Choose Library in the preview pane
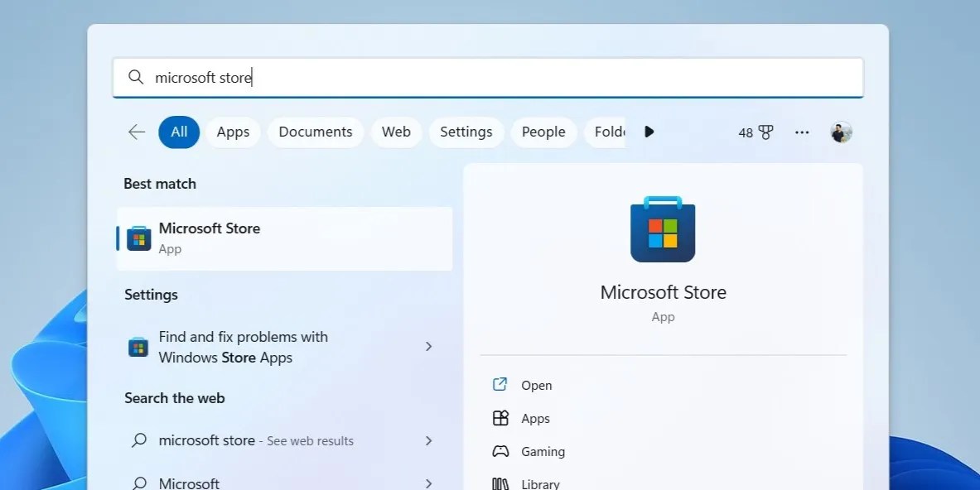Viewport: 980px width, 490px height. click(x=541, y=483)
